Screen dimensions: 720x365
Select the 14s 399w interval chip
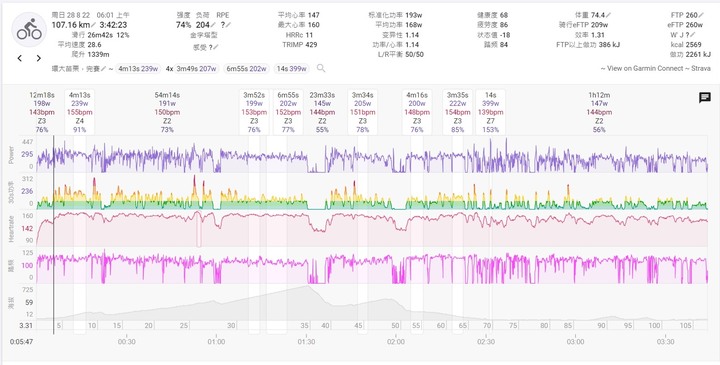[292, 69]
